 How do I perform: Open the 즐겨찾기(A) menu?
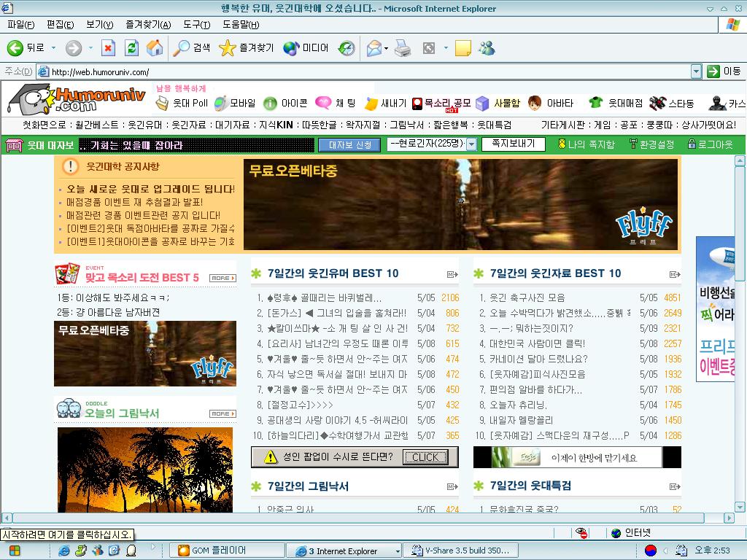[148, 25]
